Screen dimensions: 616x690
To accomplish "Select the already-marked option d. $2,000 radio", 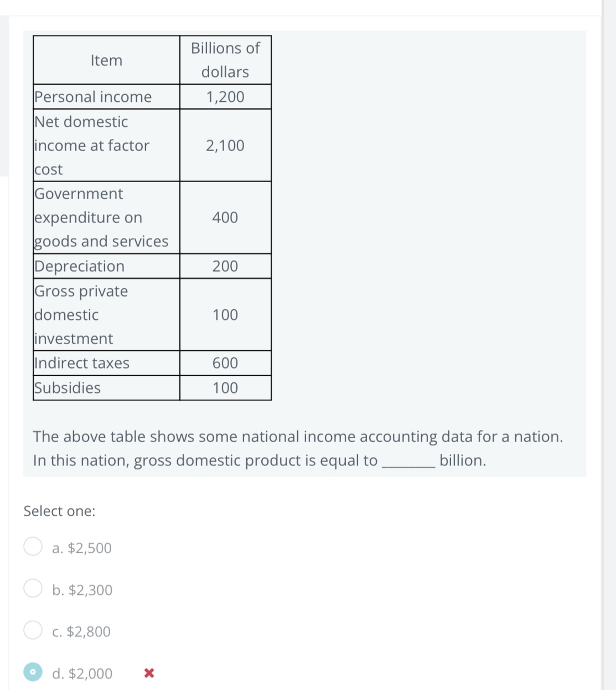I will 32,673.
